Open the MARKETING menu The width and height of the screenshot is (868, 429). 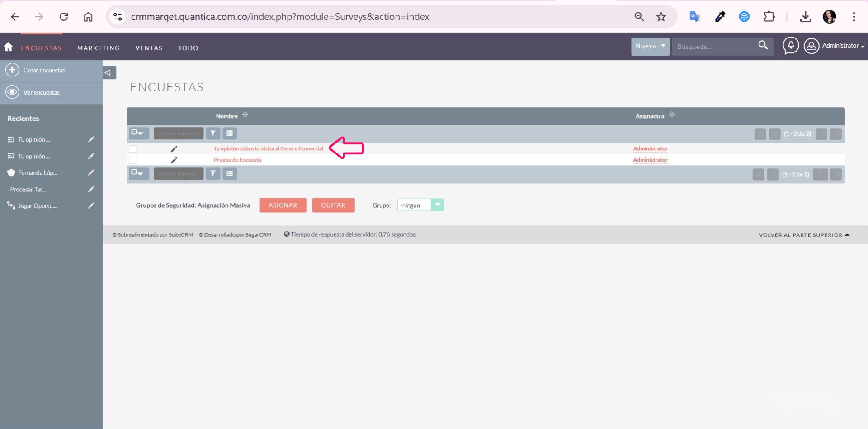click(98, 48)
